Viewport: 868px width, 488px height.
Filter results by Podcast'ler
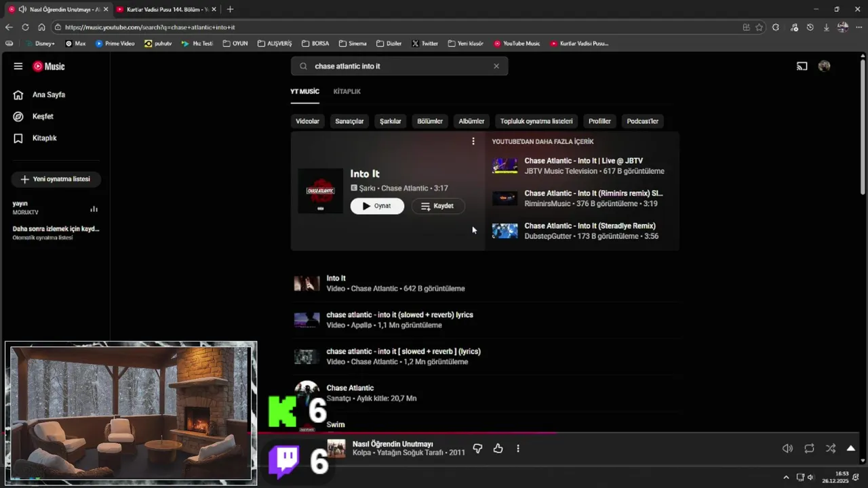(x=643, y=121)
